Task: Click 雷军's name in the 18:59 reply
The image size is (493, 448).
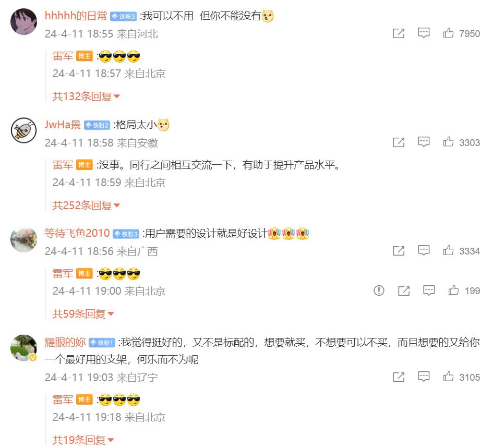Action: click(x=63, y=165)
